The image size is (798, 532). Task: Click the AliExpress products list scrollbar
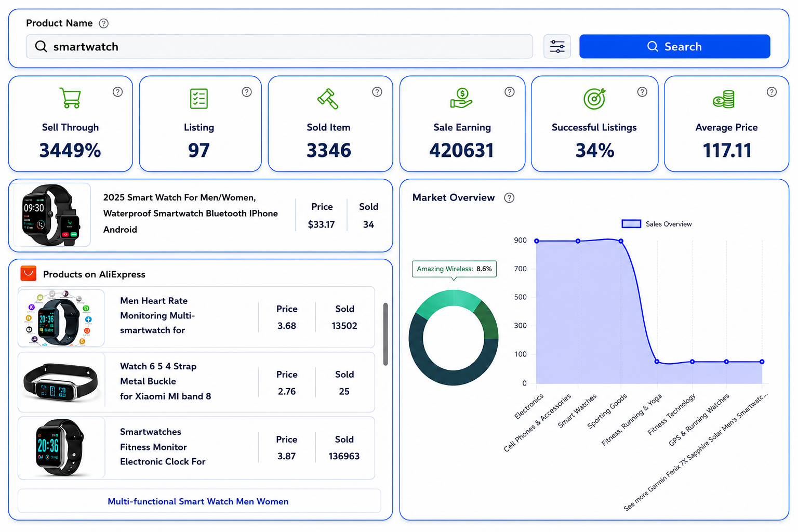tap(385, 334)
